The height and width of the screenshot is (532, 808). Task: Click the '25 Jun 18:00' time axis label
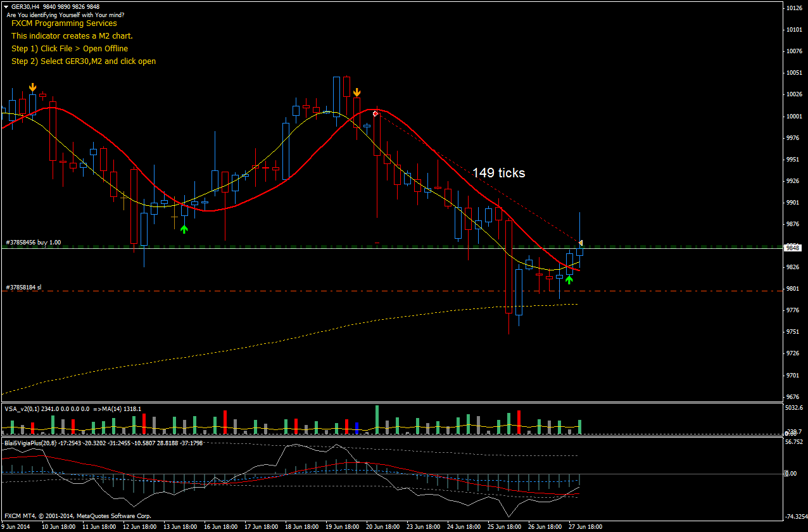[503, 527]
